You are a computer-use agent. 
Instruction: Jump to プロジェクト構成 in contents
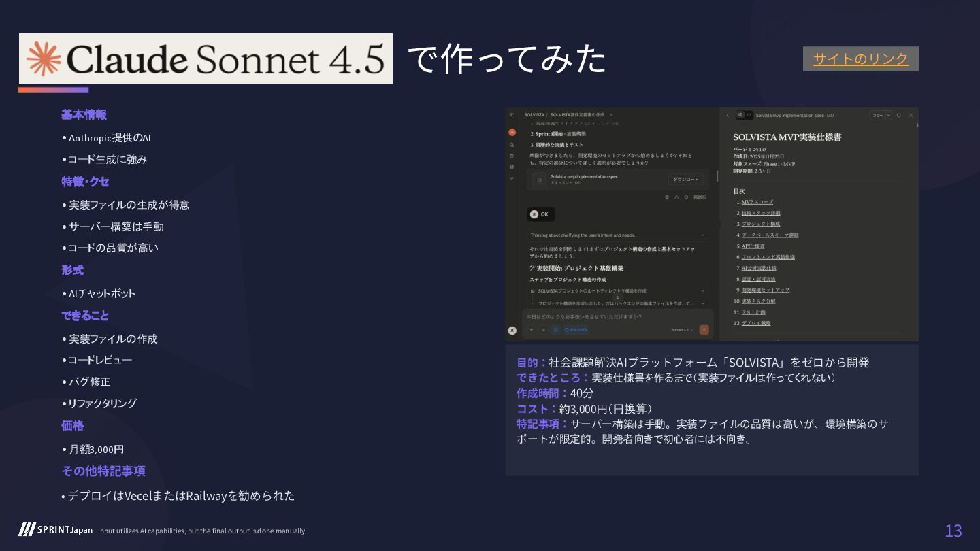coord(760,224)
